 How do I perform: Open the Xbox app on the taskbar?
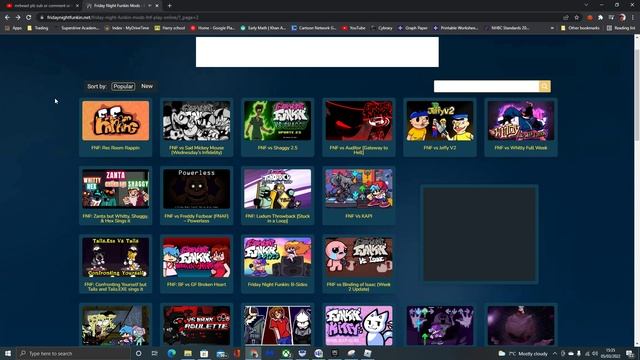click(286, 353)
